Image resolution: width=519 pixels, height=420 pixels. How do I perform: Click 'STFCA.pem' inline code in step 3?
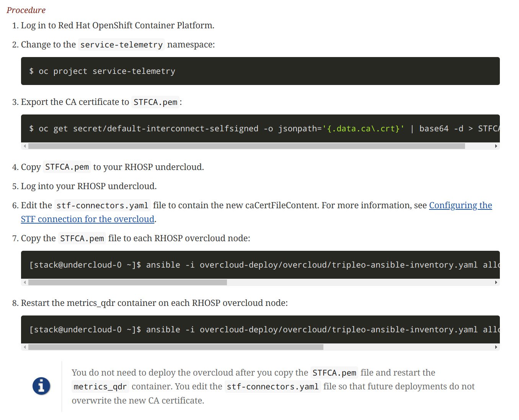click(155, 102)
